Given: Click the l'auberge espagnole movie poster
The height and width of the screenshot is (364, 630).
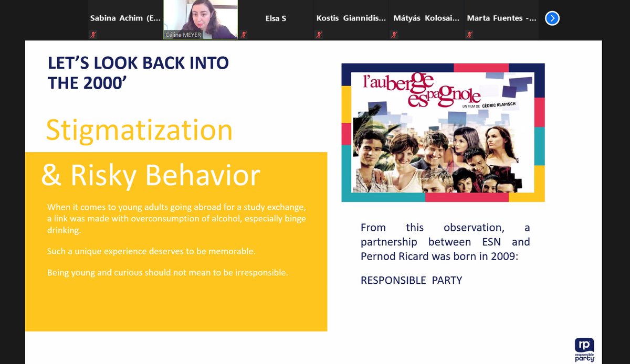Looking at the screenshot, I should pyautogui.click(x=444, y=132).
